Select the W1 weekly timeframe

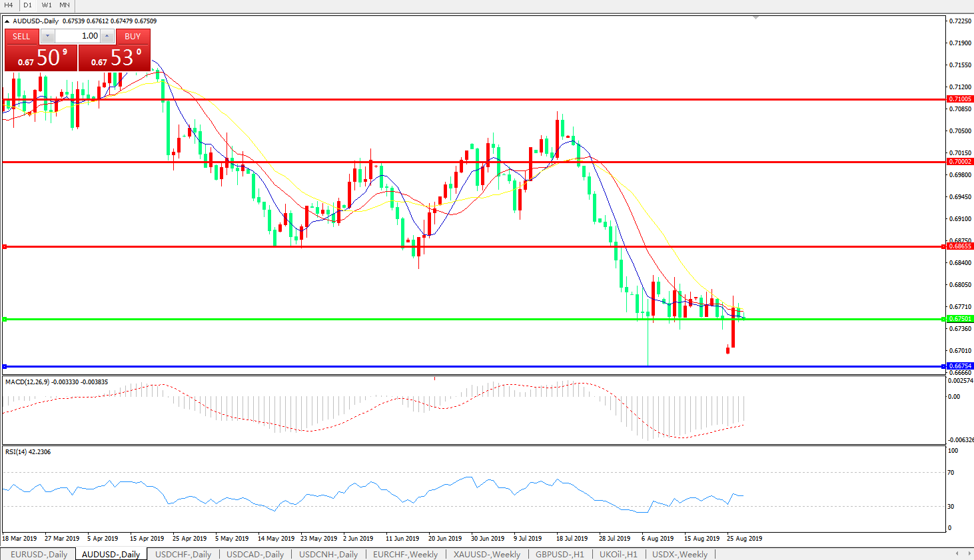click(47, 5)
